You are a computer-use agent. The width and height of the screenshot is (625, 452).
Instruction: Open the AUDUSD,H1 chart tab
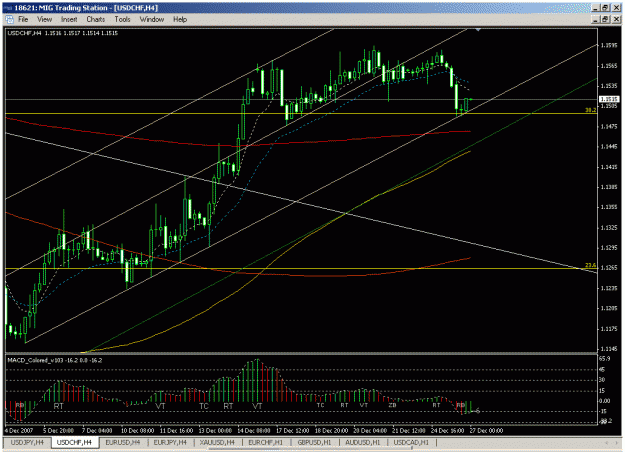click(x=363, y=442)
